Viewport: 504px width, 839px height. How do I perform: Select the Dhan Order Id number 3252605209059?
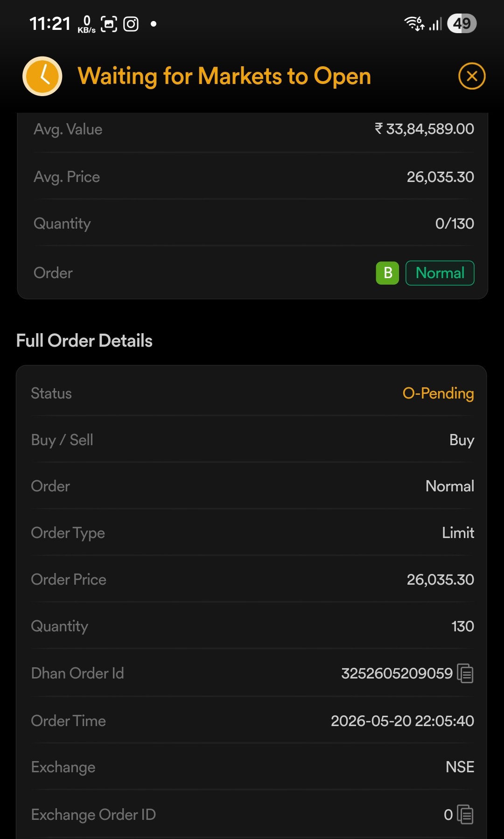pyautogui.click(x=397, y=673)
